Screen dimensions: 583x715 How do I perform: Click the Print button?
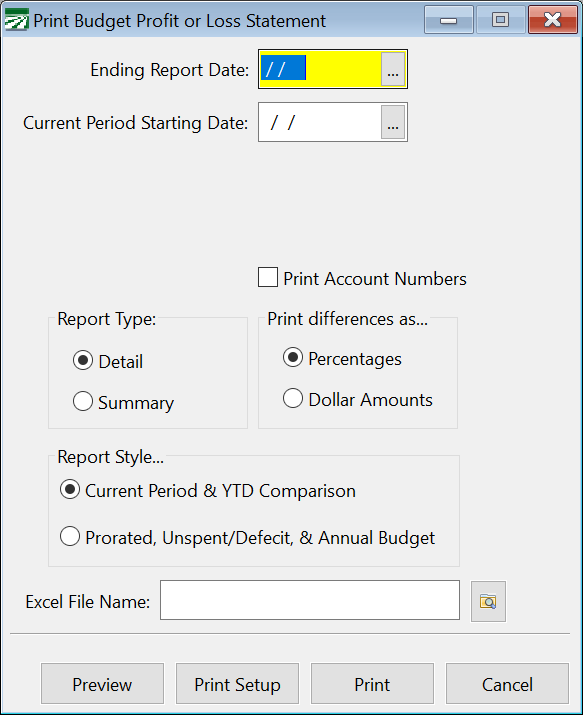coord(372,684)
